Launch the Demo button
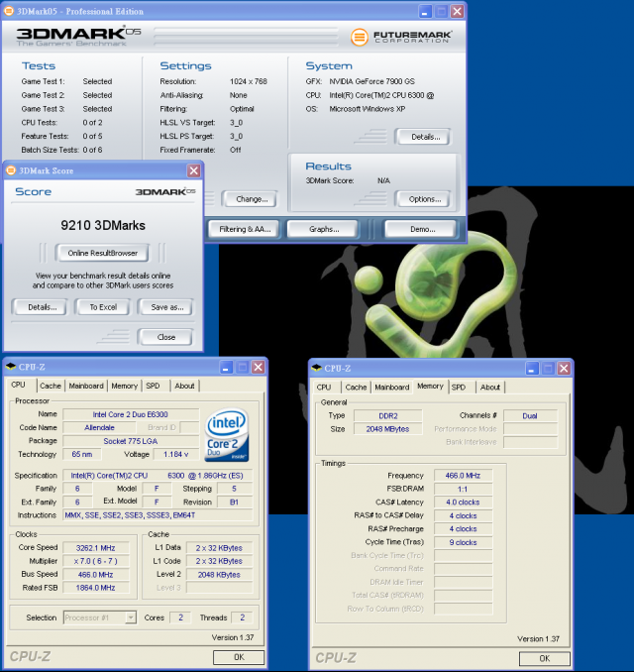The image size is (634, 672). 421,229
